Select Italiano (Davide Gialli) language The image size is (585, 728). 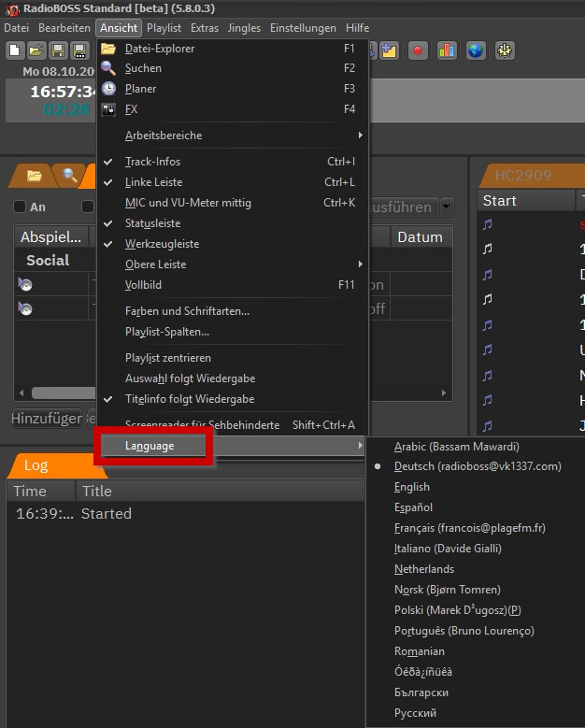pos(476,549)
